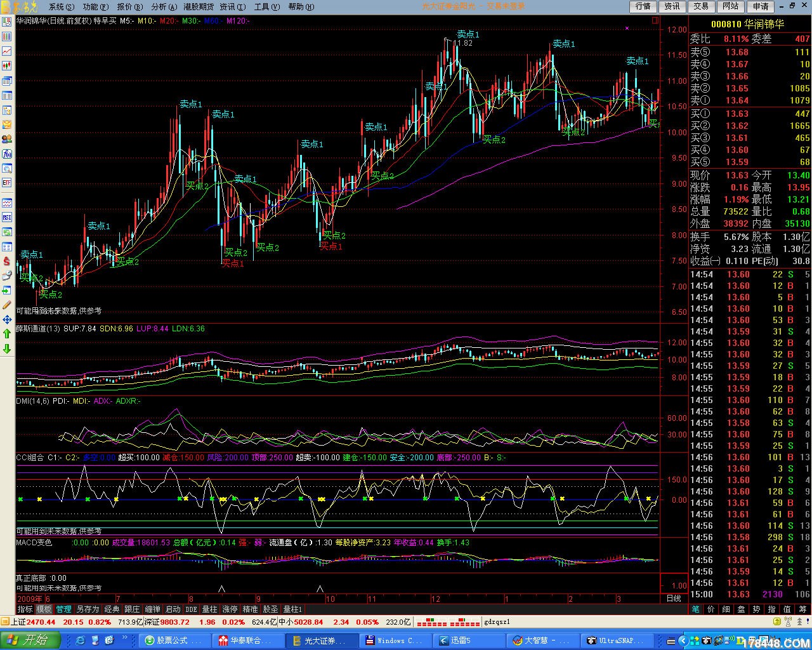Screen dimensions: 812x650
Task: Open the 分析(A) menu
Action: (163, 6)
